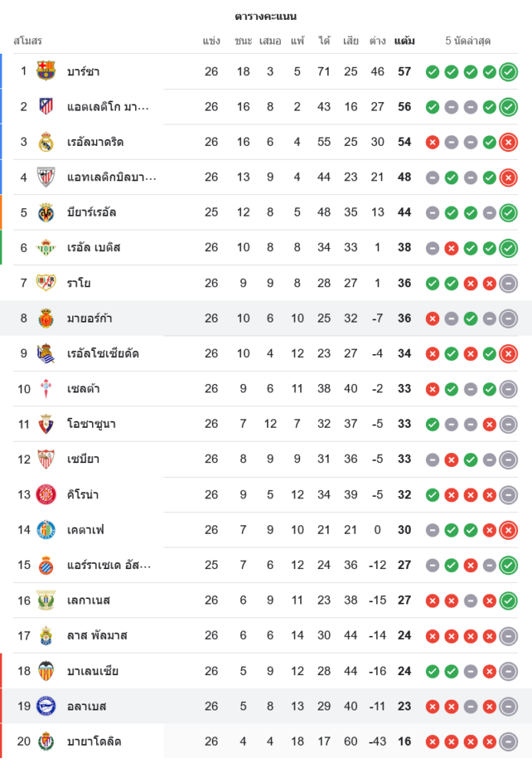Sort table by ชนะ column header
The width and height of the screenshot is (532, 768).
click(243, 41)
